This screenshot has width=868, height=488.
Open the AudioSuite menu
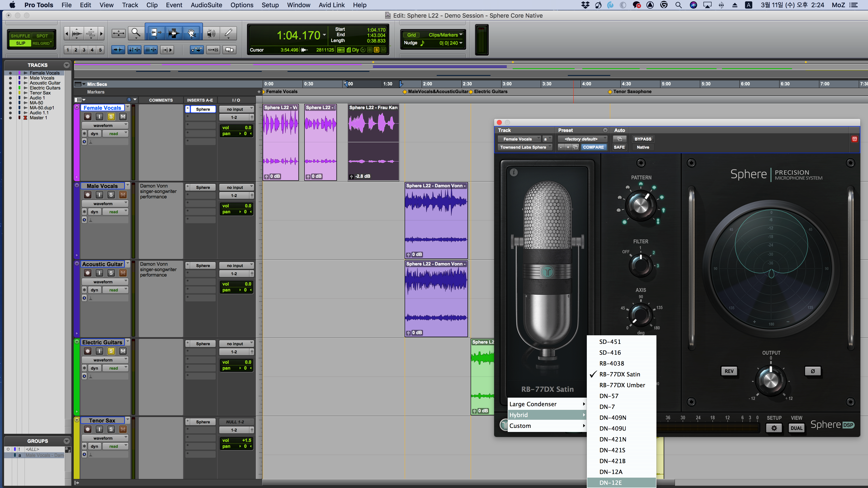206,5
